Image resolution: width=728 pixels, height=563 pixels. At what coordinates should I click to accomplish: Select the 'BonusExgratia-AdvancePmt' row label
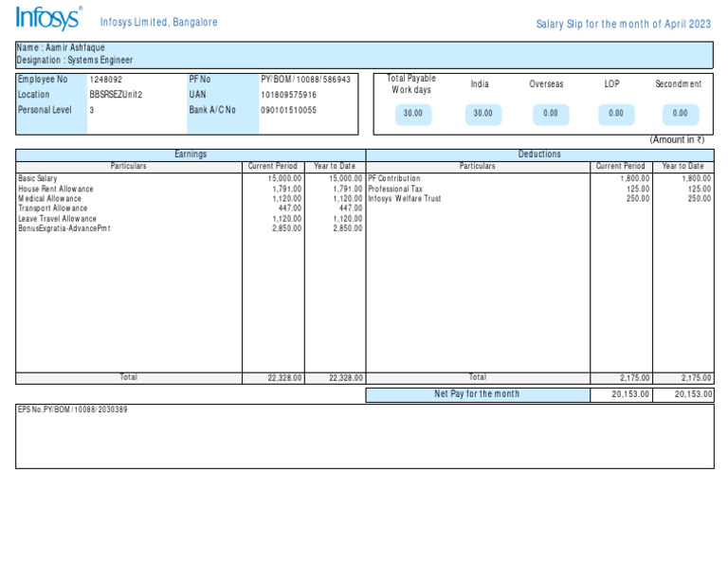[64, 228]
